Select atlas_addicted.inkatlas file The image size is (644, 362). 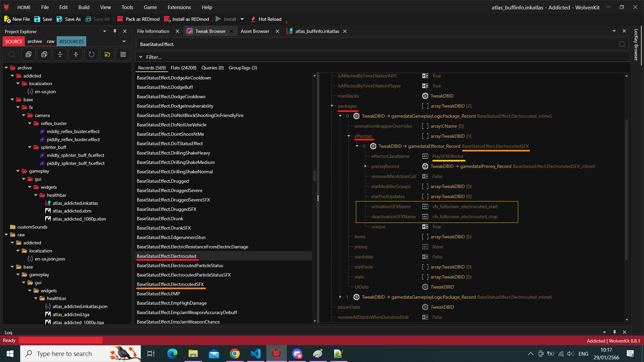pyautogui.click(x=75, y=203)
